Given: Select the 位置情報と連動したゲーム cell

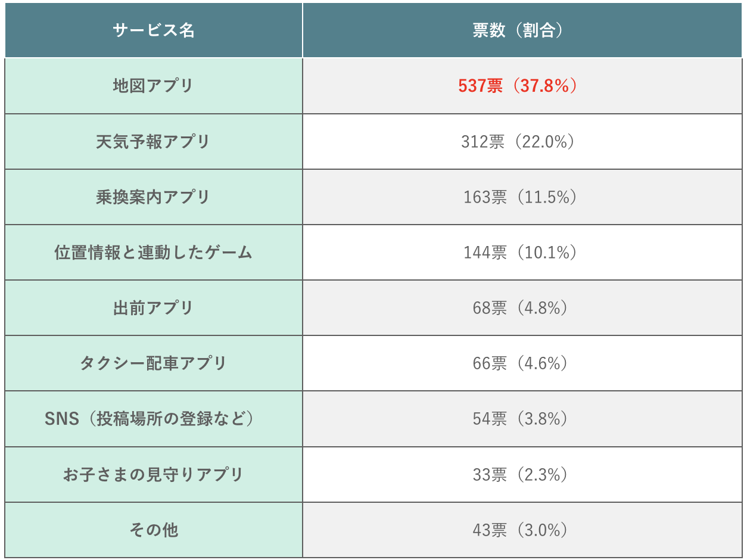Looking at the screenshot, I should click(154, 253).
